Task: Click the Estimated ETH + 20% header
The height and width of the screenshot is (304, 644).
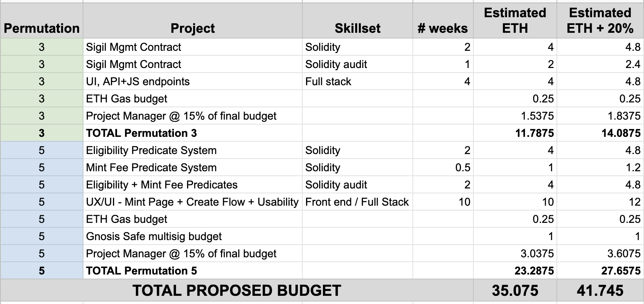Action: (600, 20)
